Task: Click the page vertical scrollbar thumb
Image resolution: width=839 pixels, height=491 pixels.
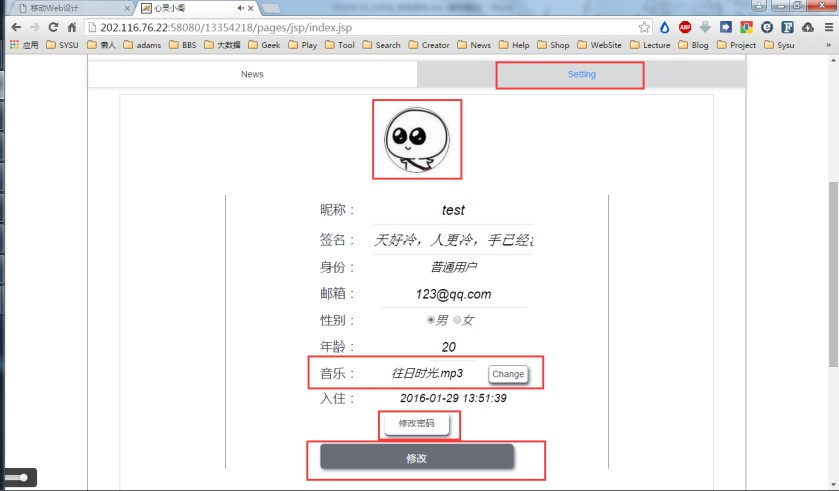Action: 833,274
